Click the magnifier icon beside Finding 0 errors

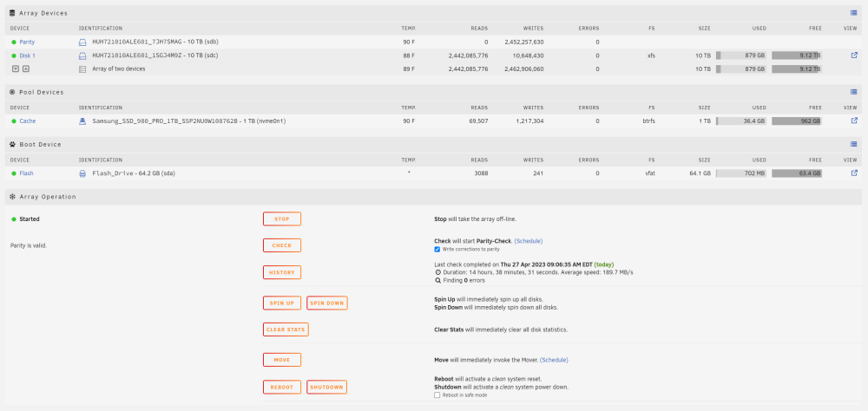438,280
